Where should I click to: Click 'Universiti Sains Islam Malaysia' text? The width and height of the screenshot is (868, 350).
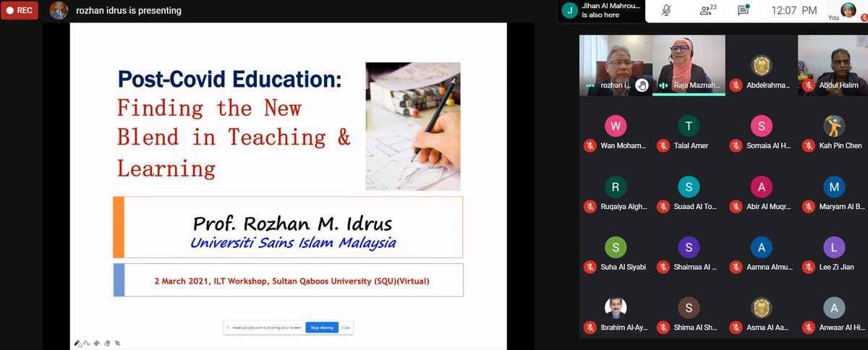(x=293, y=242)
